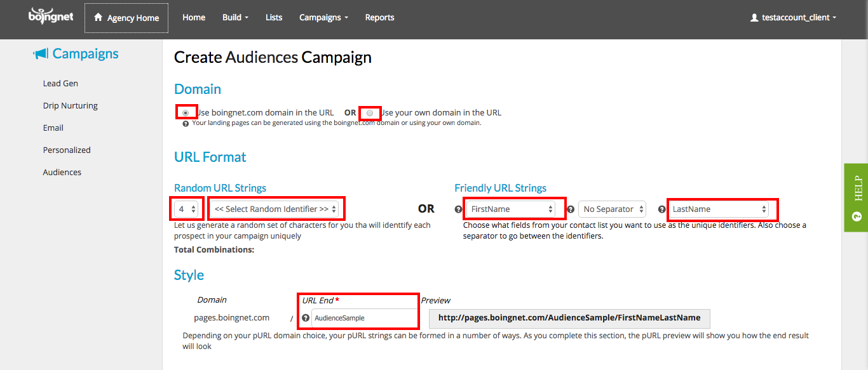Screen dimensions: 868x370
Task: Click the boingnet logo
Action: click(x=51, y=16)
